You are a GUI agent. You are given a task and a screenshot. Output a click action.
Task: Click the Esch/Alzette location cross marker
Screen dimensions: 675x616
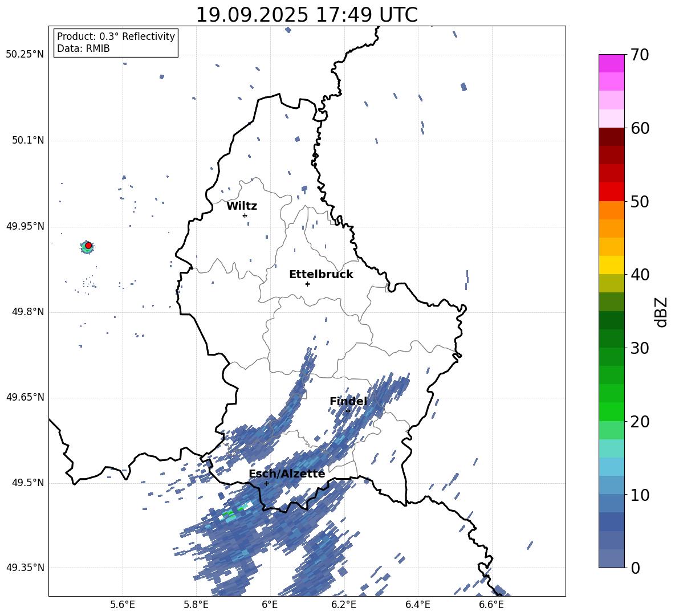coord(266,483)
